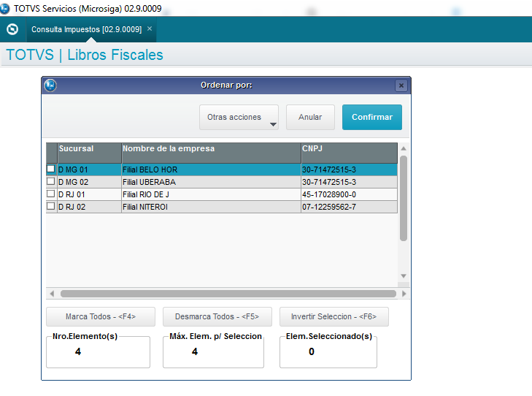
Task: Click the Máx. Elem. p/ Seleccion value
Action: point(195,351)
